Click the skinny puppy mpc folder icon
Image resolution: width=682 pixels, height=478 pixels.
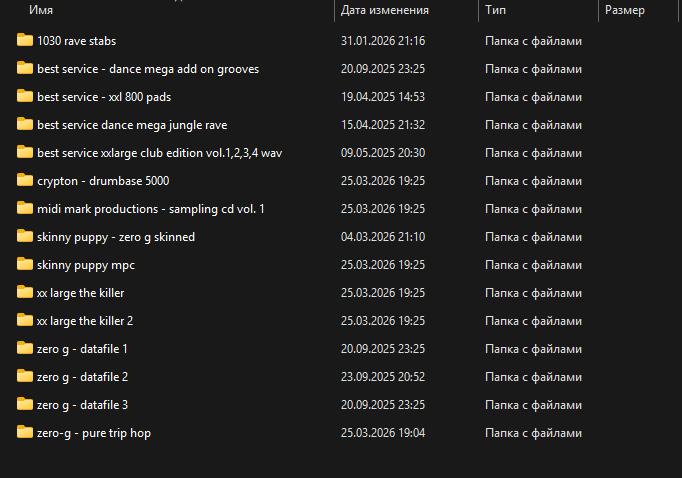[25, 265]
